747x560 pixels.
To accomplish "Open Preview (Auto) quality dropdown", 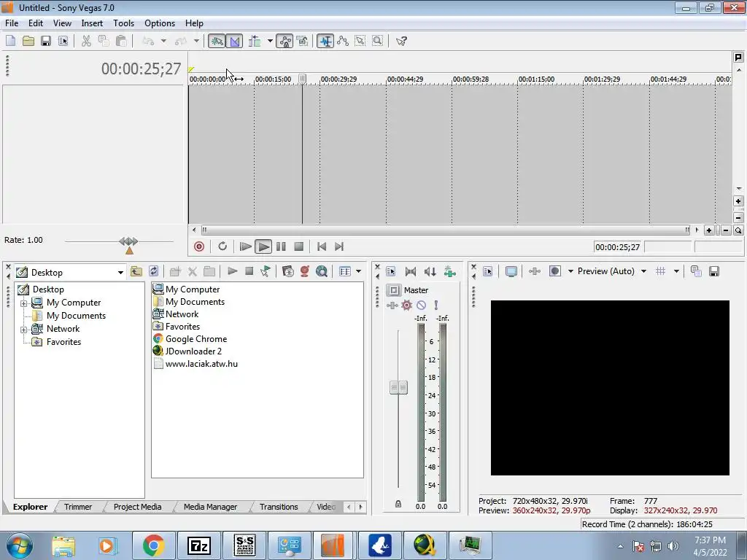I will click(x=643, y=271).
